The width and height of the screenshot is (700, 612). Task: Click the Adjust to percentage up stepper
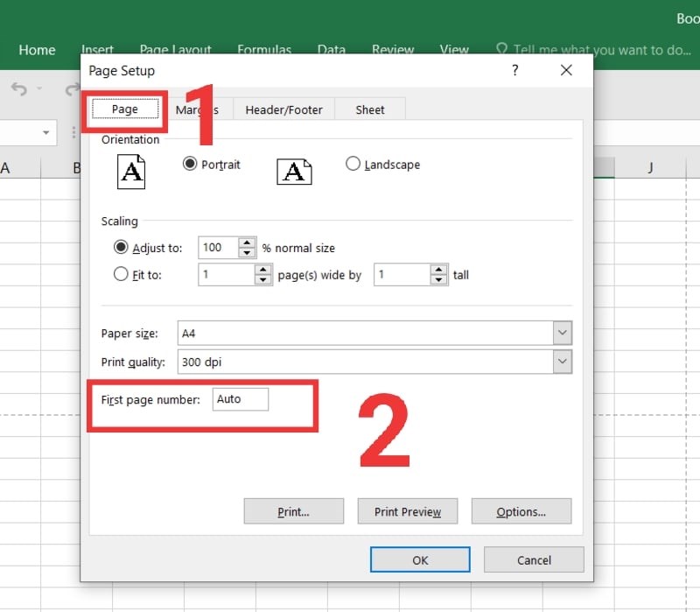[245, 243]
